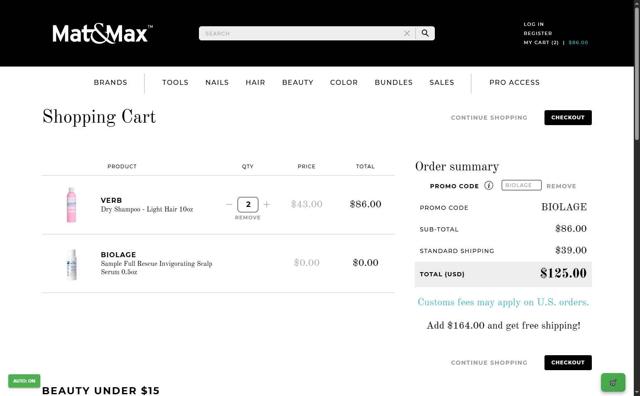Open the Mat&Max logo homepage
Screen dimensions: 640x396
click(x=102, y=33)
